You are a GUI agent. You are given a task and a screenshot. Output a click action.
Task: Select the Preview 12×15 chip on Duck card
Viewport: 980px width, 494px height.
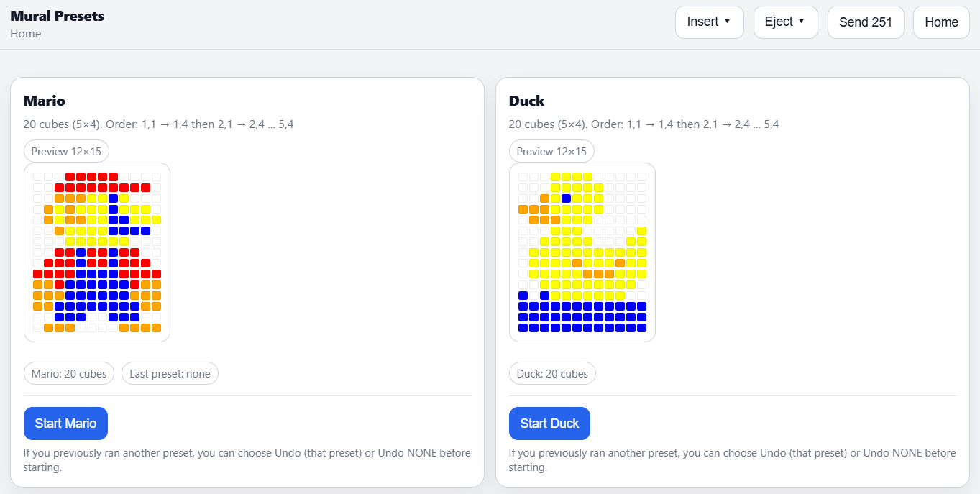551,151
